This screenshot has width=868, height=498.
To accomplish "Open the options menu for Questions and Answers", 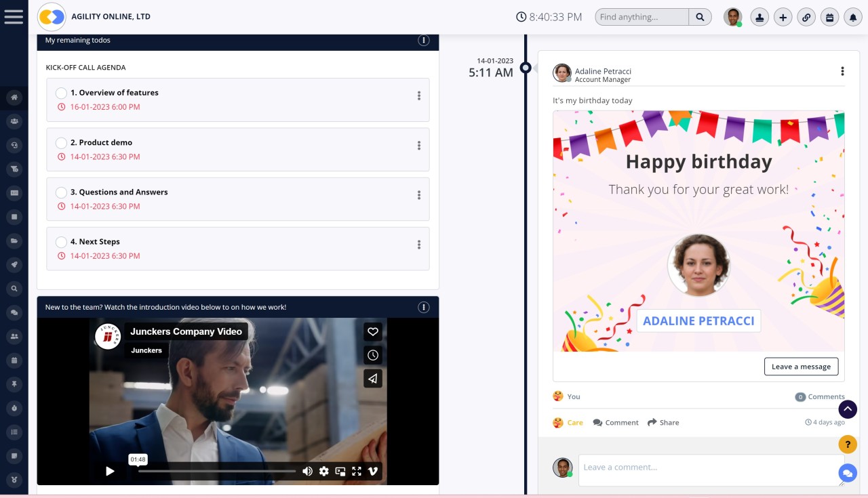I will (x=418, y=195).
